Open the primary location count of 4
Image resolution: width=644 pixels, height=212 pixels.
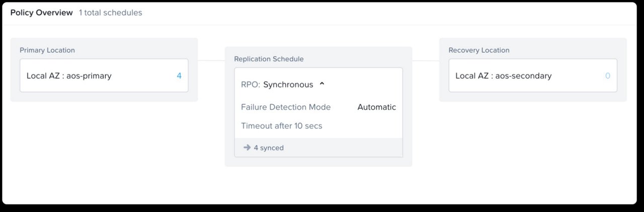[x=179, y=76]
